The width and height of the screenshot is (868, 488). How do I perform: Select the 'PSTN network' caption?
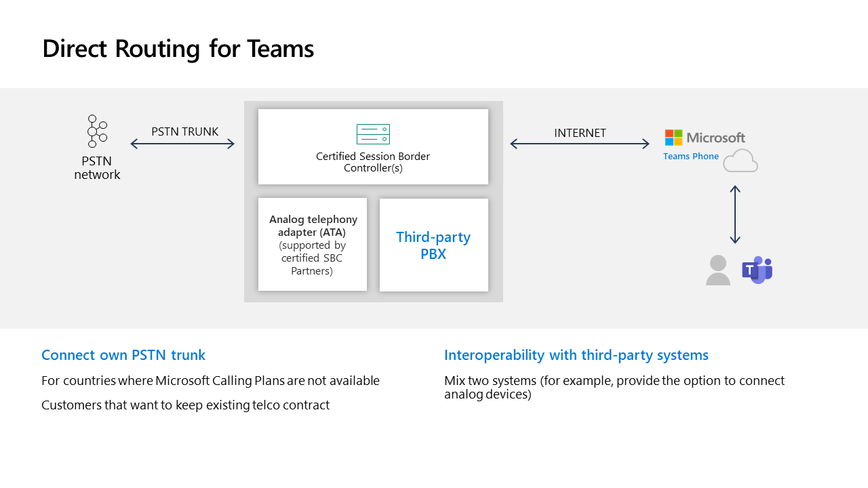click(97, 167)
